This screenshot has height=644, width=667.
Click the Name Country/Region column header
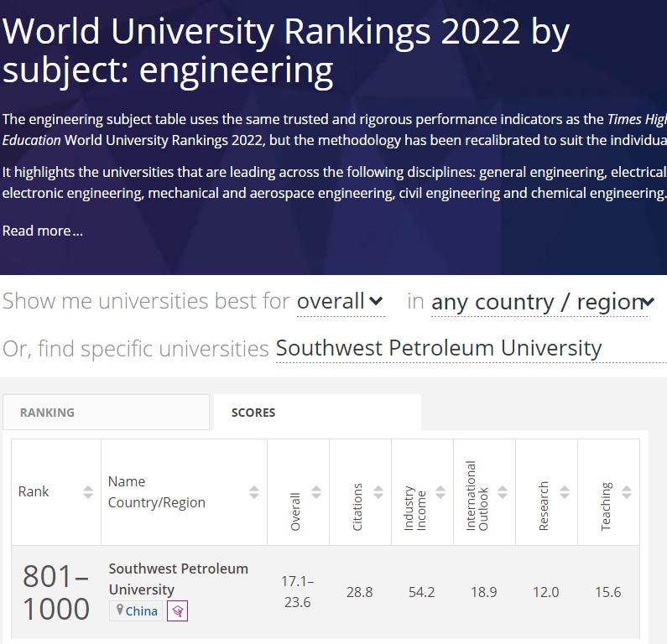coord(156,492)
